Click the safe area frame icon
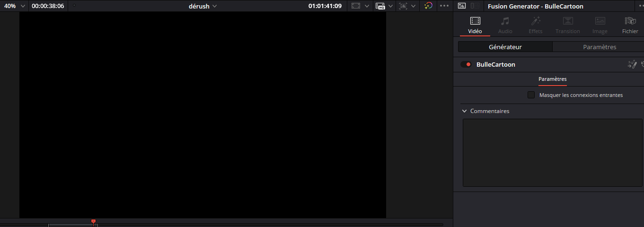644x227 pixels. [x=356, y=6]
